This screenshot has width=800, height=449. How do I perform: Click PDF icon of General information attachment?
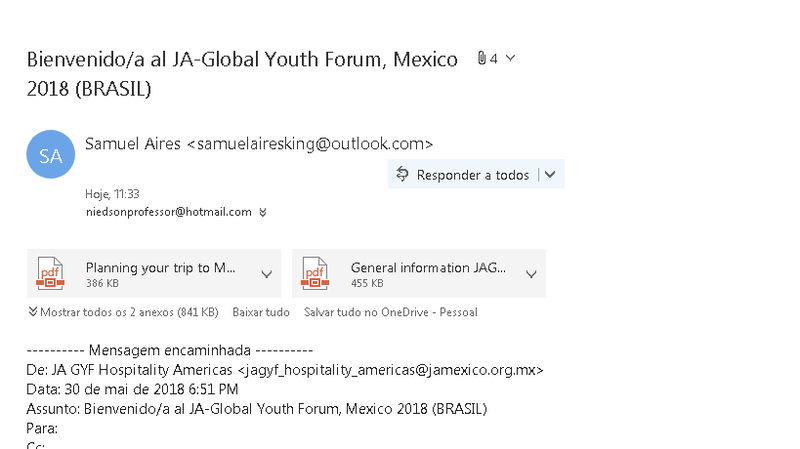[x=315, y=273]
